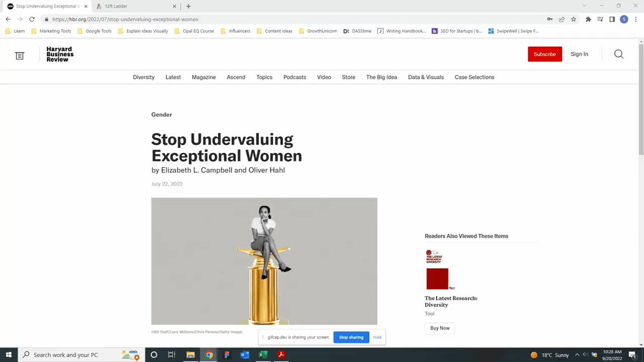Go to the Ascend section

point(236,77)
